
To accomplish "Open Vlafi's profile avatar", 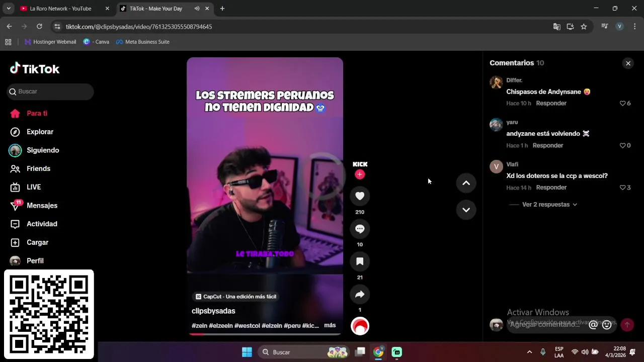I will pyautogui.click(x=496, y=167).
